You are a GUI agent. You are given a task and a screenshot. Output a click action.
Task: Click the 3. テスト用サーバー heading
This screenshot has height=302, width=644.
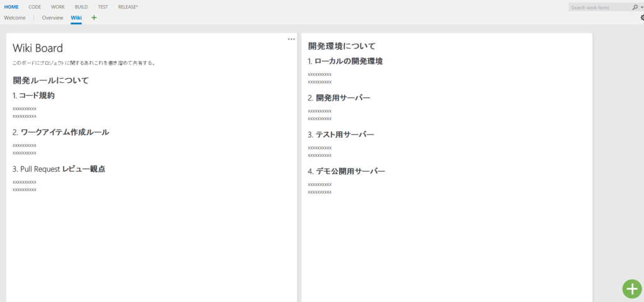pos(341,135)
